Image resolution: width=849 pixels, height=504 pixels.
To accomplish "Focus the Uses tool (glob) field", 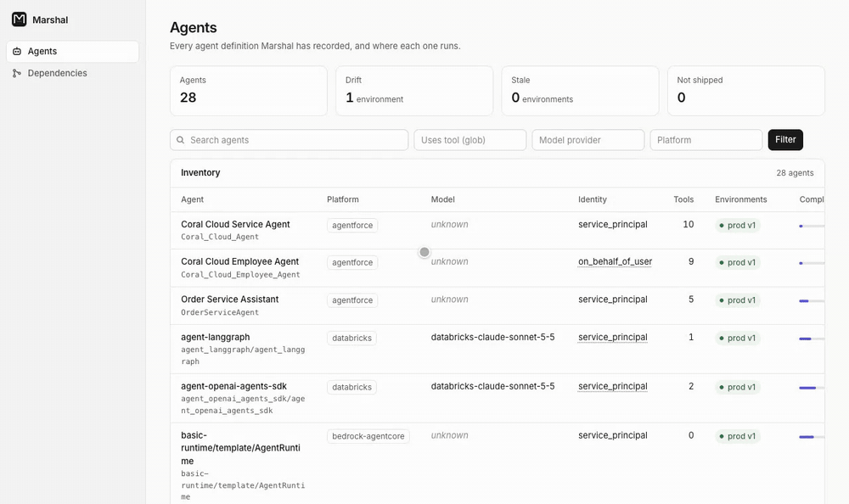I will point(470,140).
